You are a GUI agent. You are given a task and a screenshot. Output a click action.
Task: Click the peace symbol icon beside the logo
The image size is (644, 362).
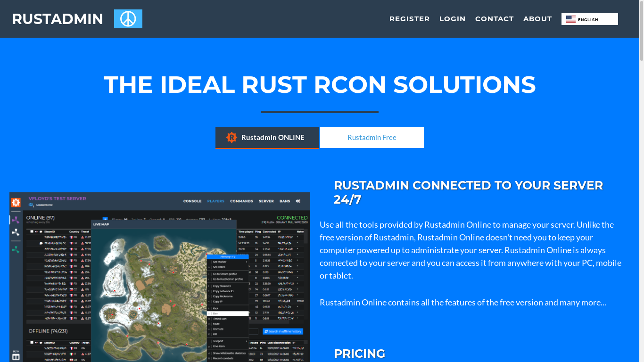tap(128, 19)
